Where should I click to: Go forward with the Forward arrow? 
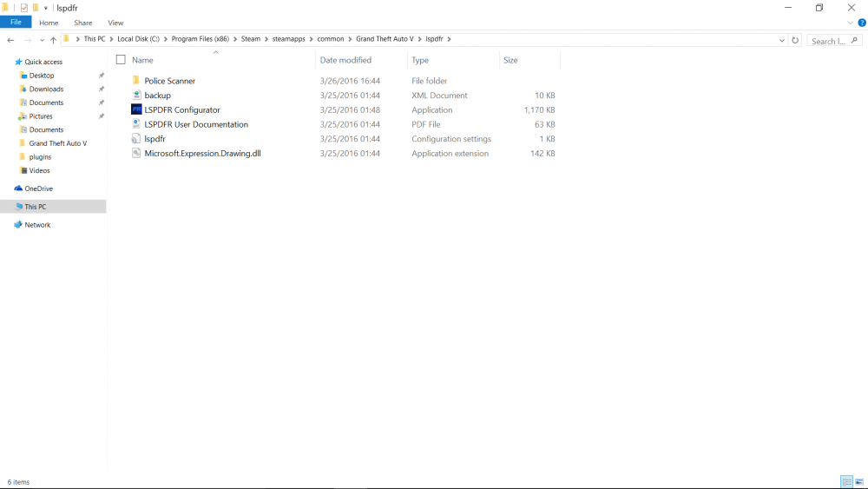coord(28,40)
